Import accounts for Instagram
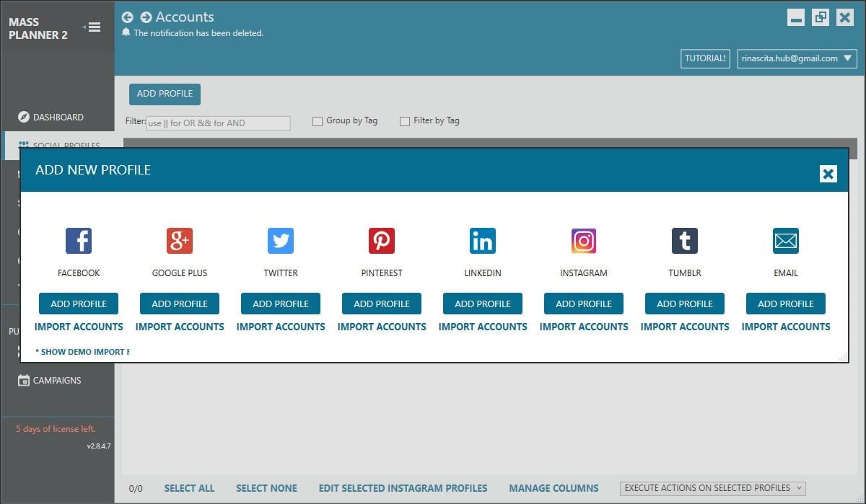866x504 pixels. tap(584, 327)
